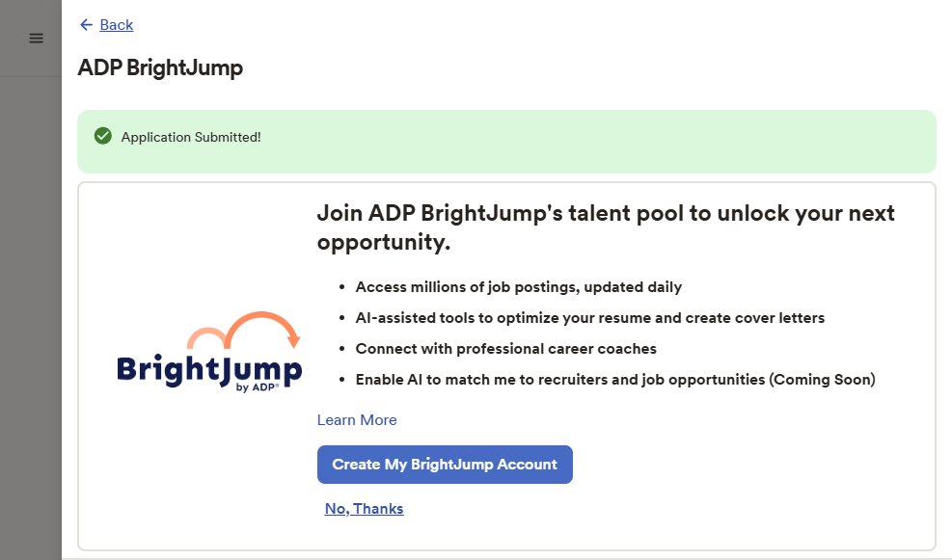This screenshot has width=952, height=560.
Task: Decline with the No, Thanks link
Action: (x=364, y=509)
